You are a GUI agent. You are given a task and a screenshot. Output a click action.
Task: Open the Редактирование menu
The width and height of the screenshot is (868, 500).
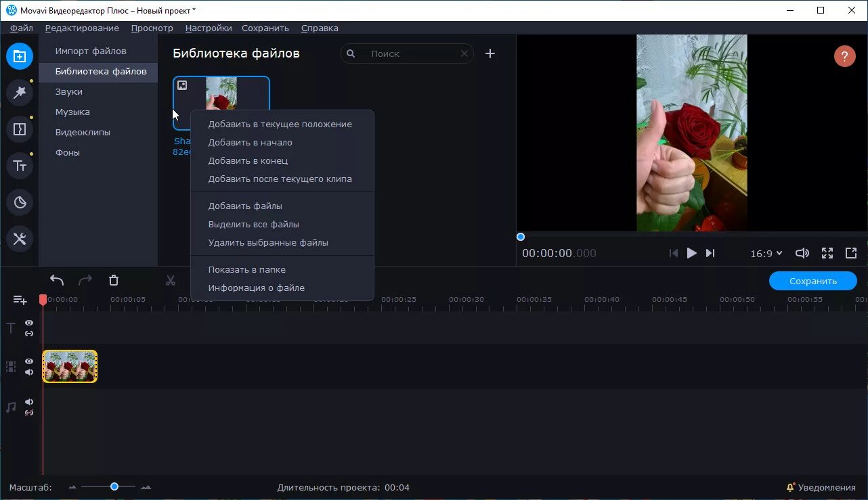(82, 28)
